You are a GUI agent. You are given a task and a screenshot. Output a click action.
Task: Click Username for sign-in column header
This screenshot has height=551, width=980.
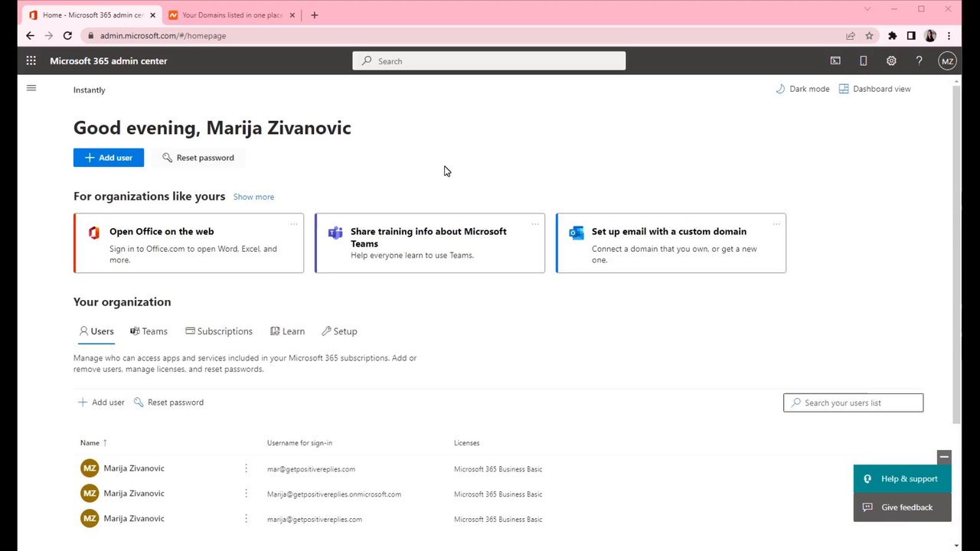[299, 443]
